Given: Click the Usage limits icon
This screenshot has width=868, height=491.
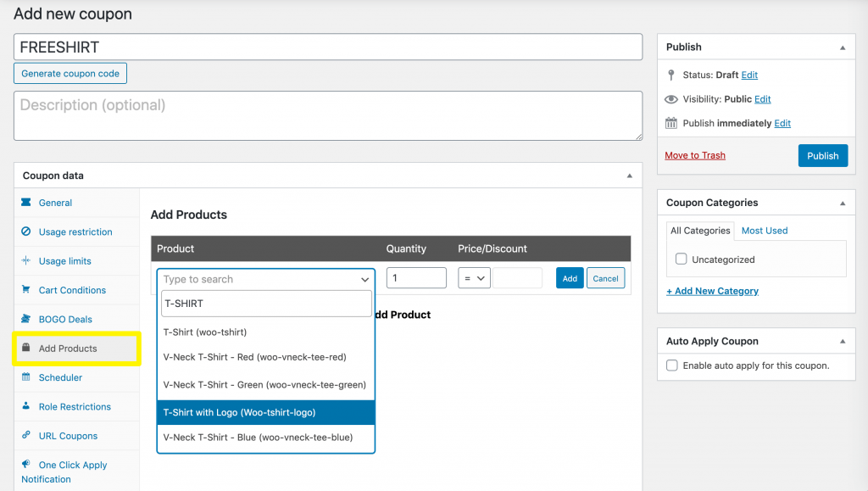Looking at the screenshot, I should pyautogui.click(x=25, y=261).
